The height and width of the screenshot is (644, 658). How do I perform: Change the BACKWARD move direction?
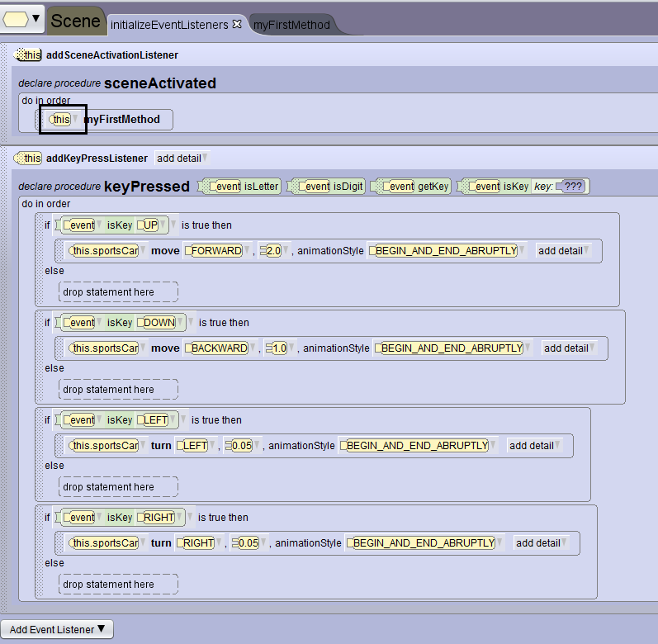coord(220,348)
